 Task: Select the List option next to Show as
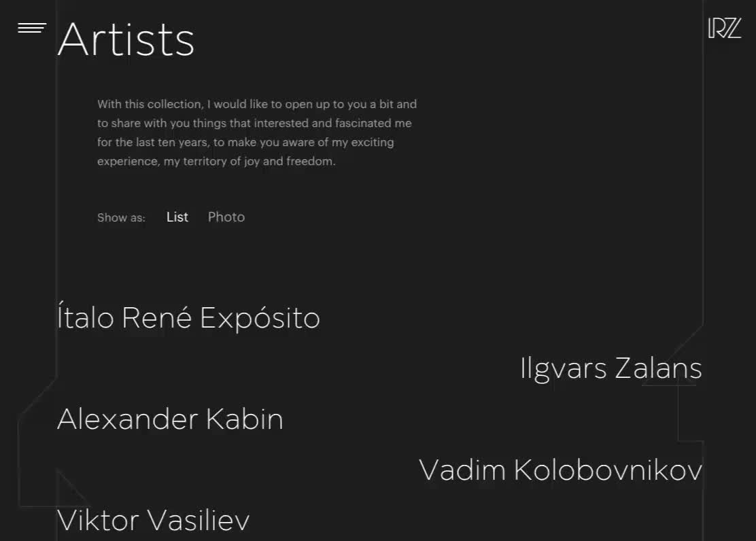pos(177,217)
